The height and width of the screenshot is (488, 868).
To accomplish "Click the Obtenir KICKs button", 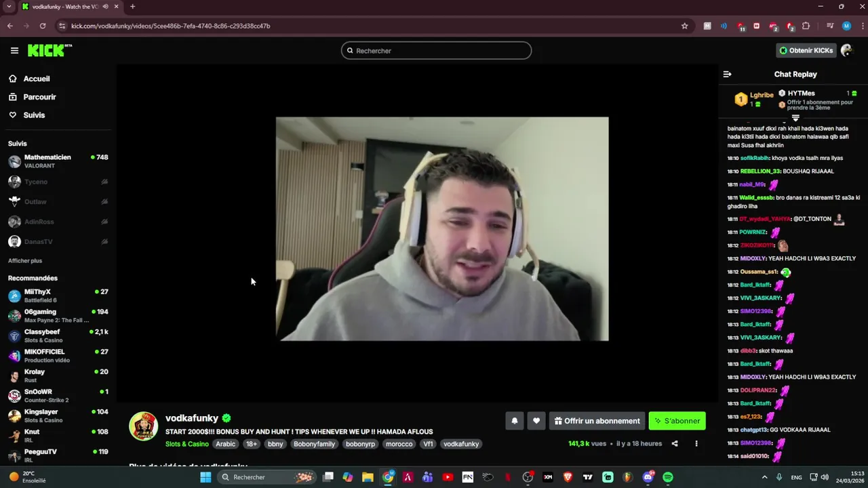I will coord(806,50).
